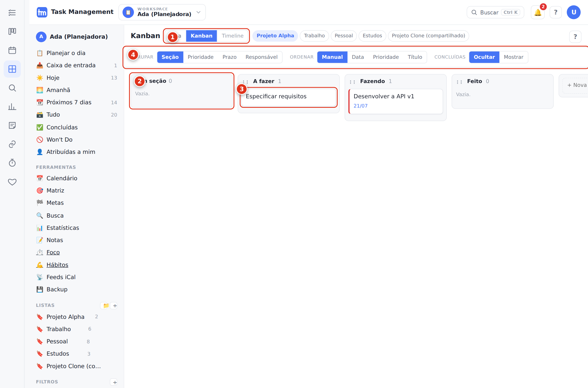
Task: Open Atribuídas a mim view
Action: pos(77,152)
